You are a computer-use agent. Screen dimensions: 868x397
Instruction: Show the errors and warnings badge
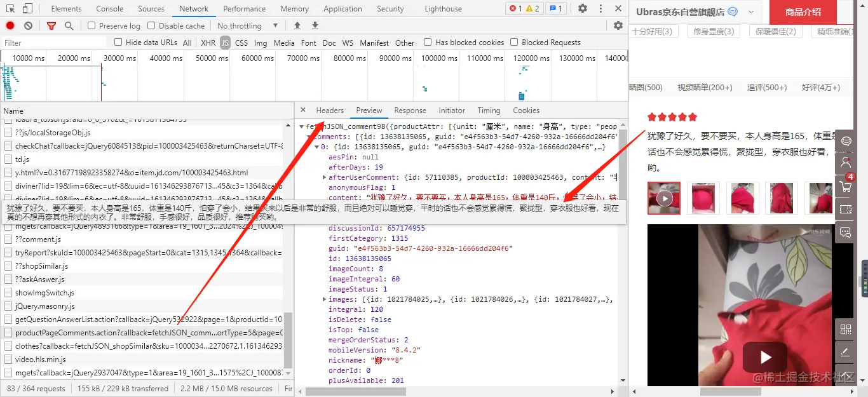click(524, 8)
